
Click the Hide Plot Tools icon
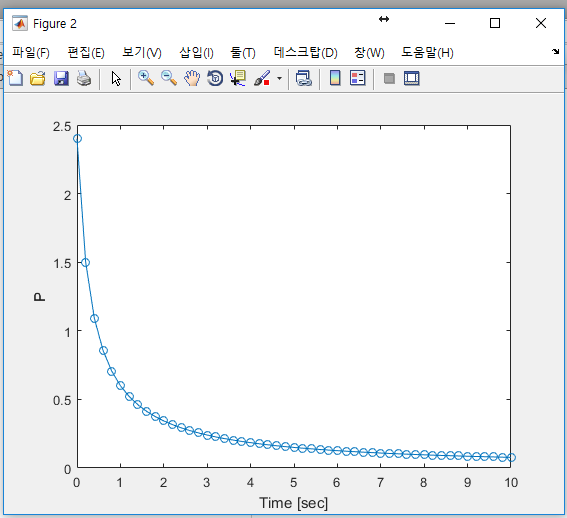[x=389, y=78]
